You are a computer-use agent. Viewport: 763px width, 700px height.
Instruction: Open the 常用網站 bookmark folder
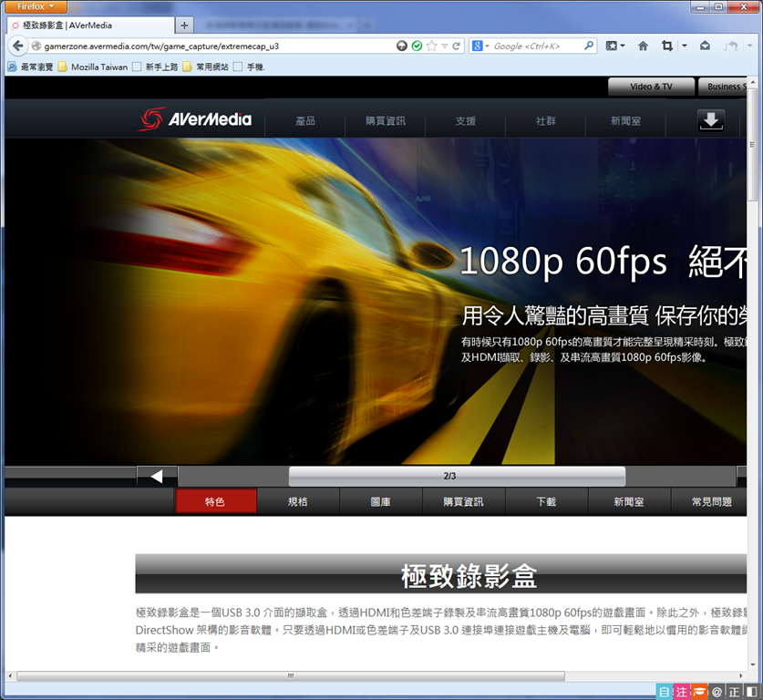pos(206,67)
